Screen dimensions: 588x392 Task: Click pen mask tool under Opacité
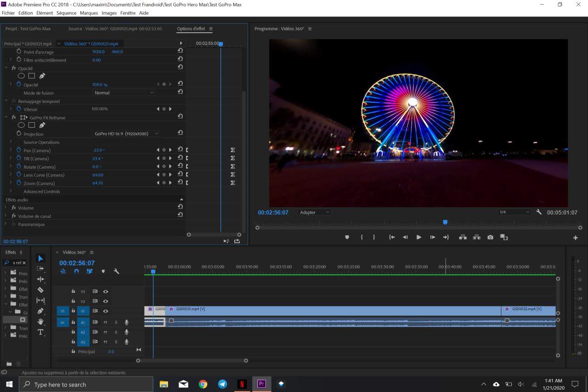pos(42,76)
